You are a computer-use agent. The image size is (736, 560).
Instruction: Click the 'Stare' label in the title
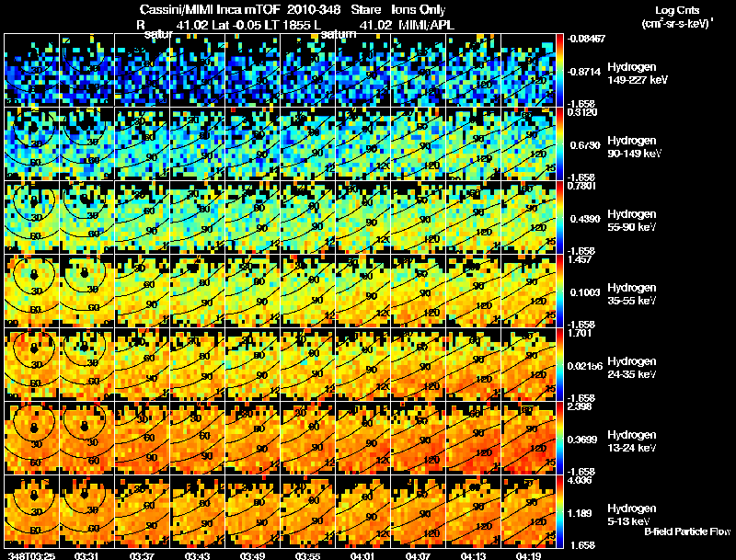[366, 10]
